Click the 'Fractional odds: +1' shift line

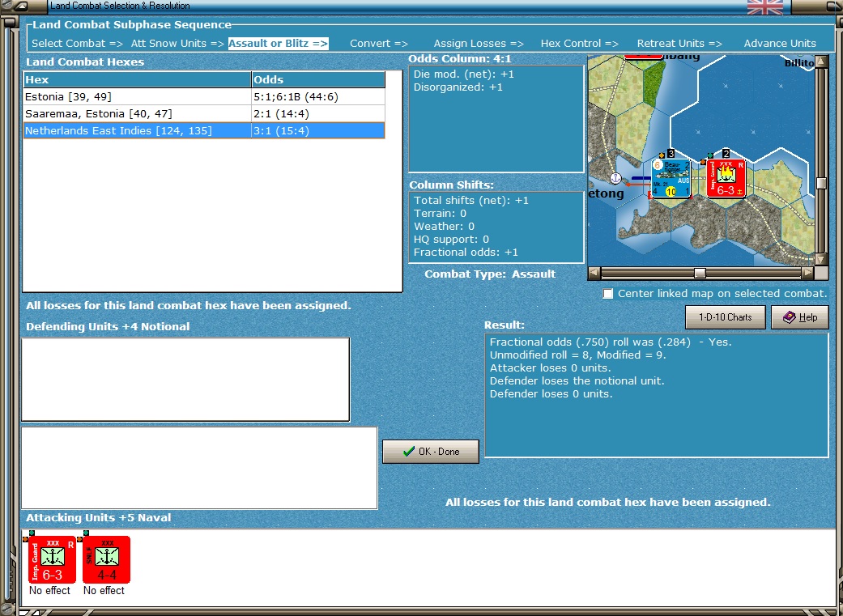click(x=466, y=252)
